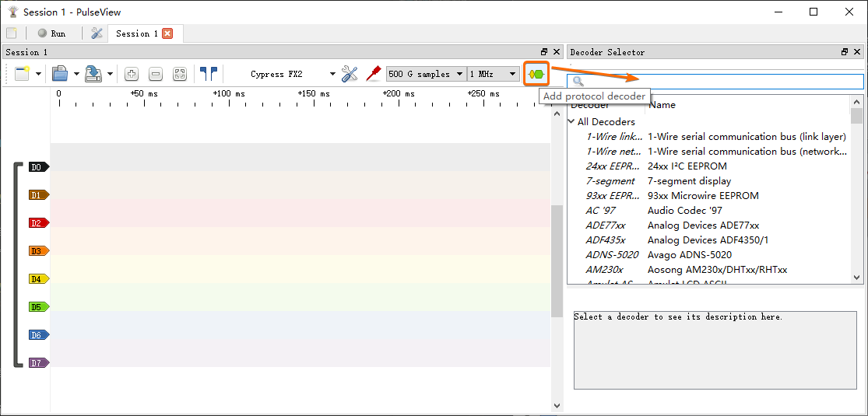This screenshot has width=868, height=416.
Task: Click the open file folder icon
Action: pyautogui.click(x=60, y=74)
